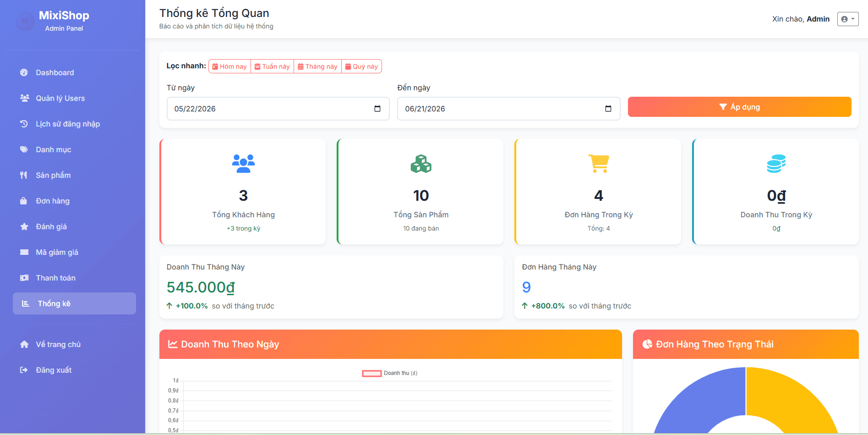Click the pie chart icon in Đơn Hàng Theo Trạng Thái header

click(x=647, y=344)
